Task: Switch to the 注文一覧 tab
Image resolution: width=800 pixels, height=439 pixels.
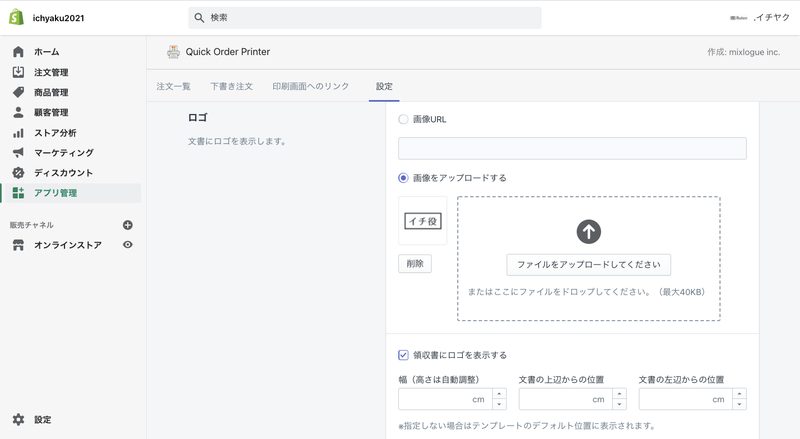Action: coord(173,86)
